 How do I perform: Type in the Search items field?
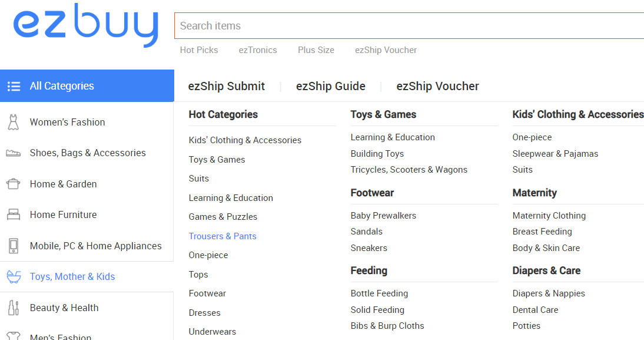(409, 26)
